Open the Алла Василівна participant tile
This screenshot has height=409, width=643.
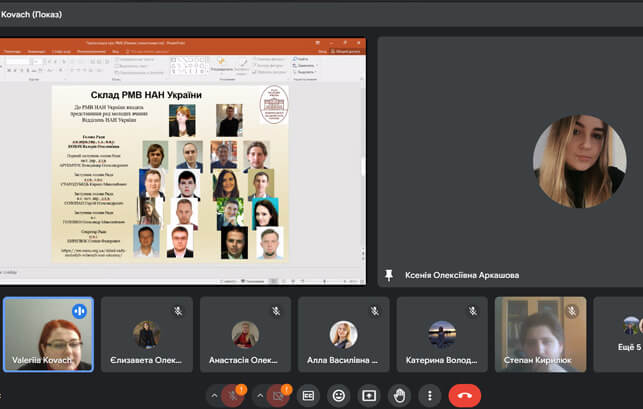(343, 335)
